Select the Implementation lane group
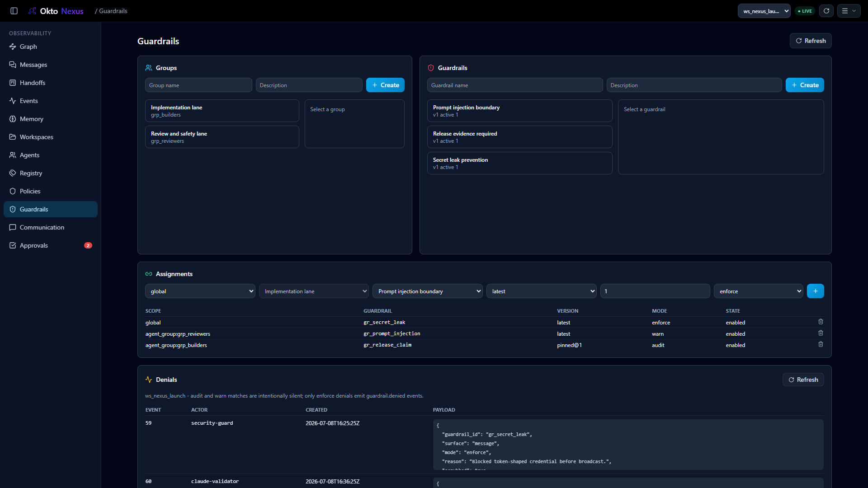The width and height of the screenshot is (868, 488). pyautogui.click(x=222, y=111)
